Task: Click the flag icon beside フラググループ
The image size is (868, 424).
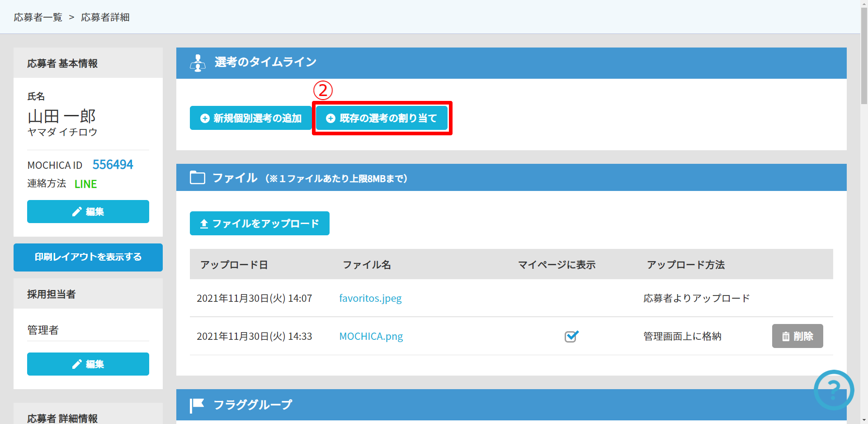Action: (x=197, y=405)
